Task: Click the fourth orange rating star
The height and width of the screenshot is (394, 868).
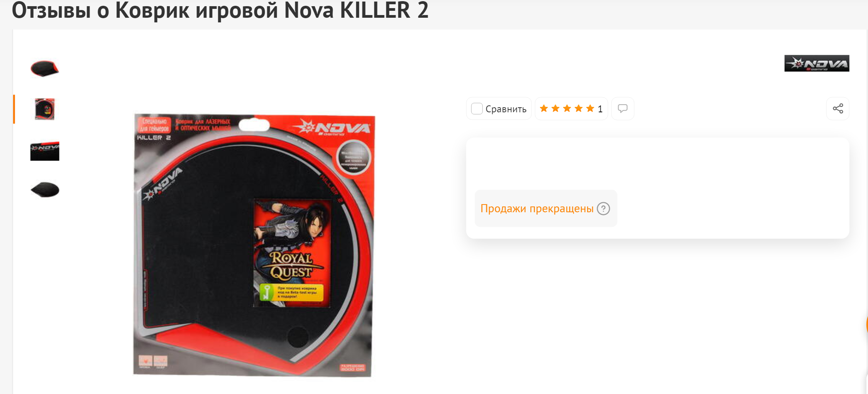Action: [x=579, y=108]
